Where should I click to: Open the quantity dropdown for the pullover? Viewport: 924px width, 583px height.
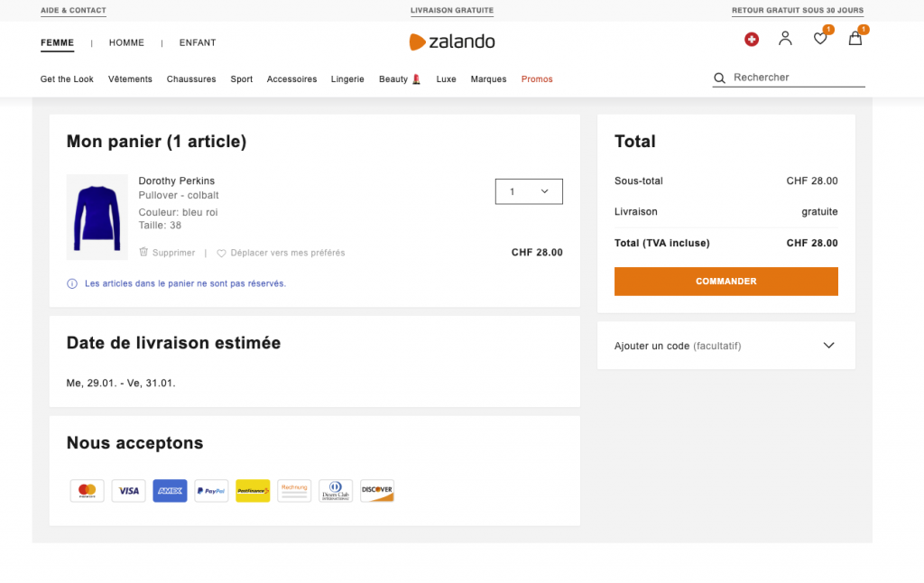tap(529, 191)
